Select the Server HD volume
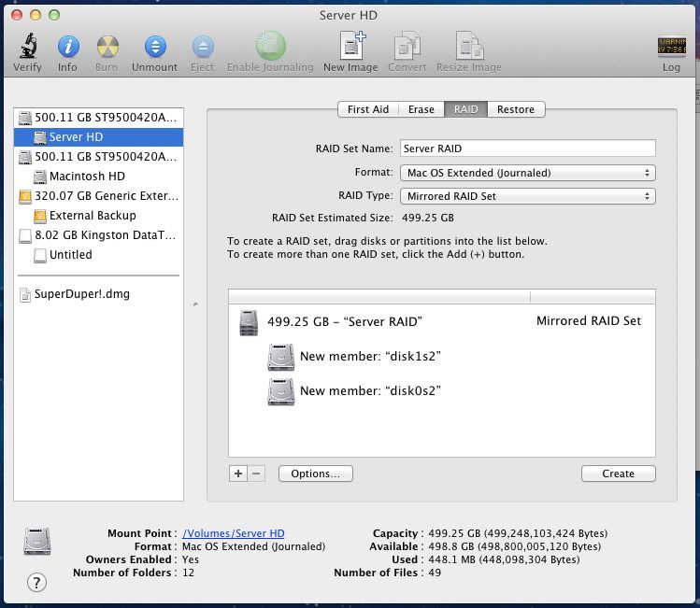Image resolution: width=700 pixels, height=608 pixels. (98, 137)
